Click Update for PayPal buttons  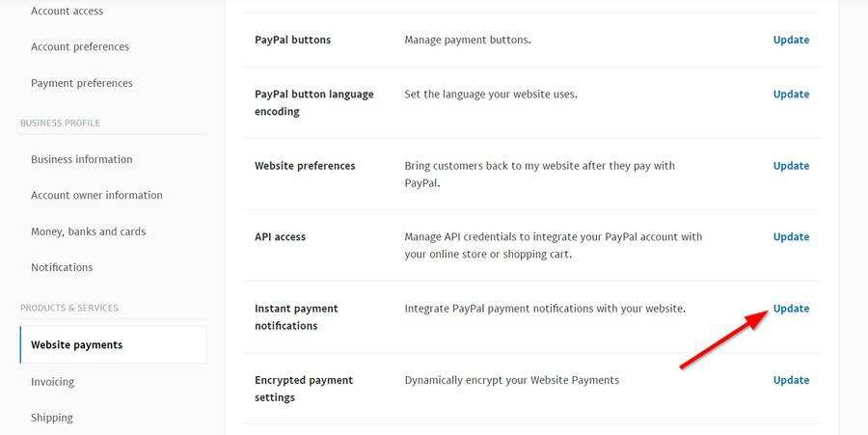coord(791,40)
